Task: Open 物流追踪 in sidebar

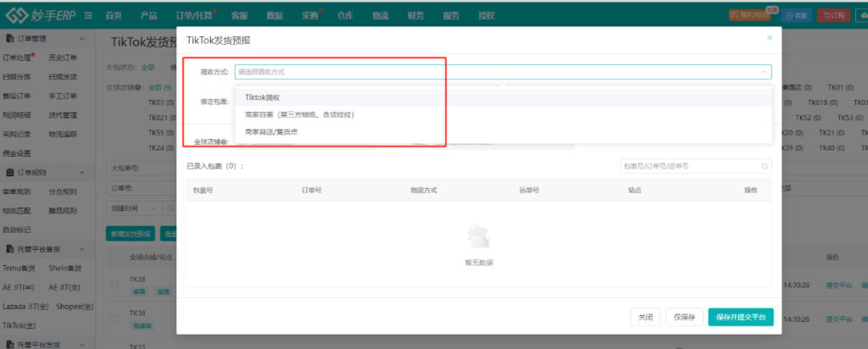Action: click(x=63, y=134)
